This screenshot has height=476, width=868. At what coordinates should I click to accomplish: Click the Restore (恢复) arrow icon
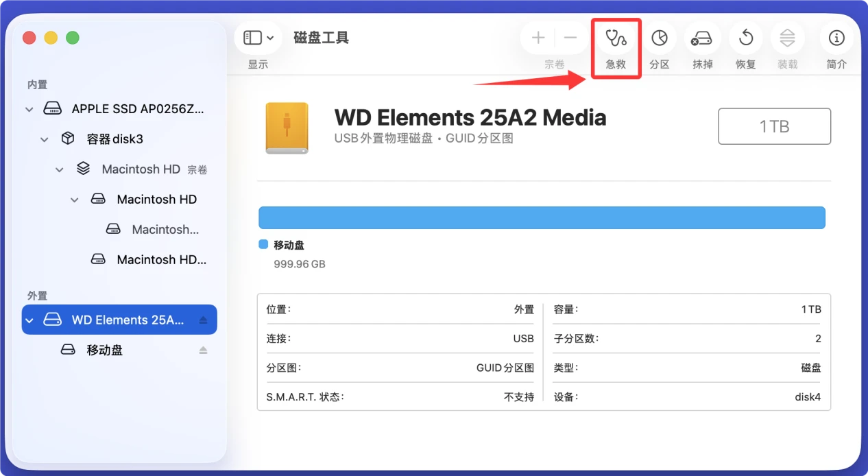tap(746, 38)
